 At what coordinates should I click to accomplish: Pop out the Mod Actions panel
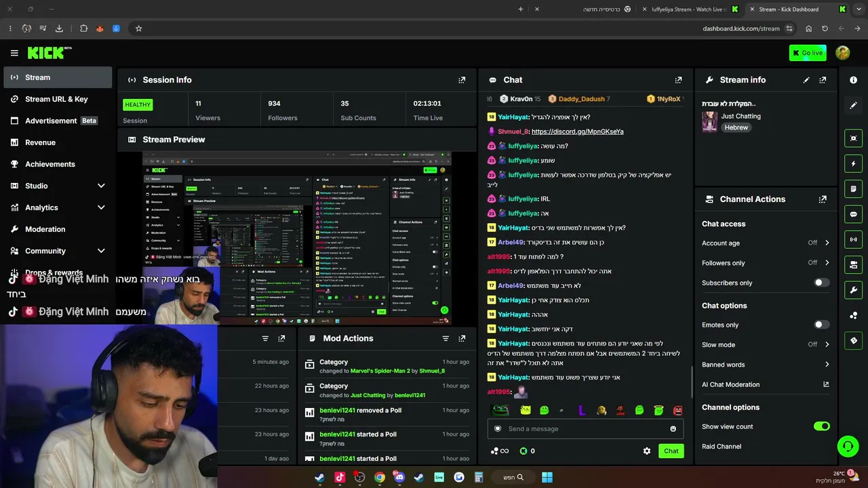(462, 338)
